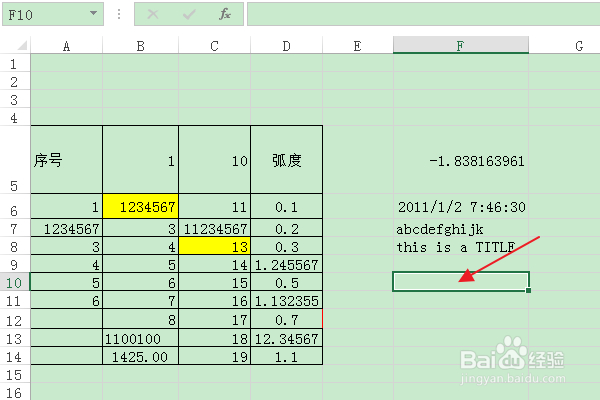Expand the Name Box dropdown arrow
This screenshot has width=600, height=400.
click(93, 14)
